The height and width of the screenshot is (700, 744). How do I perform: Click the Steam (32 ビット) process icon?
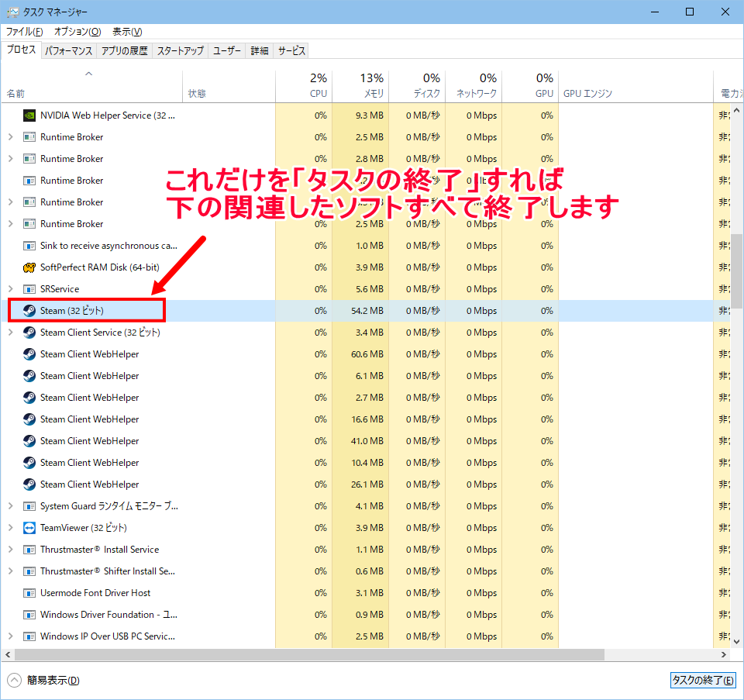[29, 311]
